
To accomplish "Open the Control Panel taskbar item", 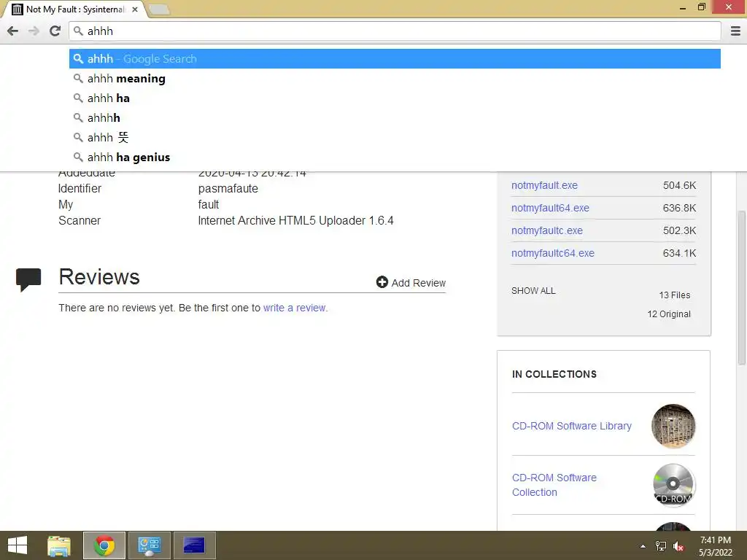I will point(149,545).
